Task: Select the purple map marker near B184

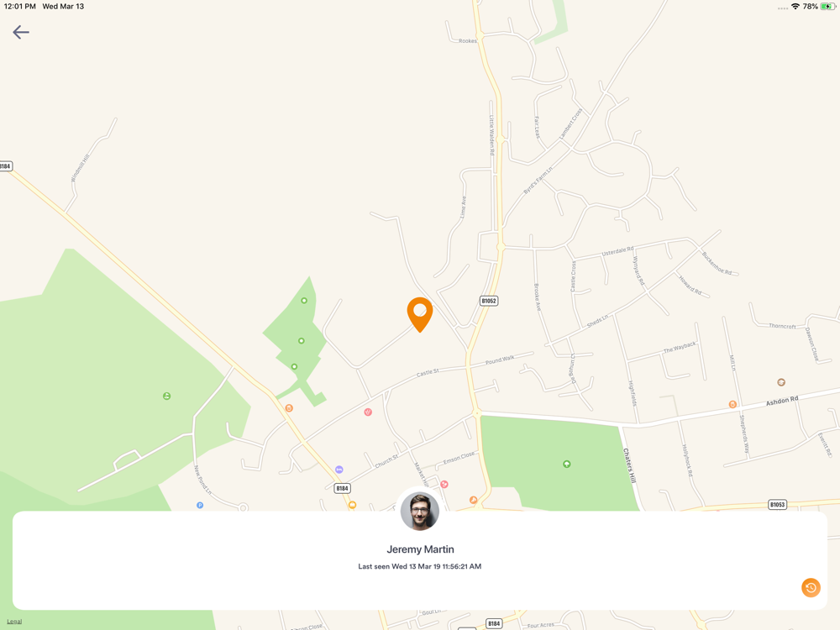Action: (x=339, y=470)
